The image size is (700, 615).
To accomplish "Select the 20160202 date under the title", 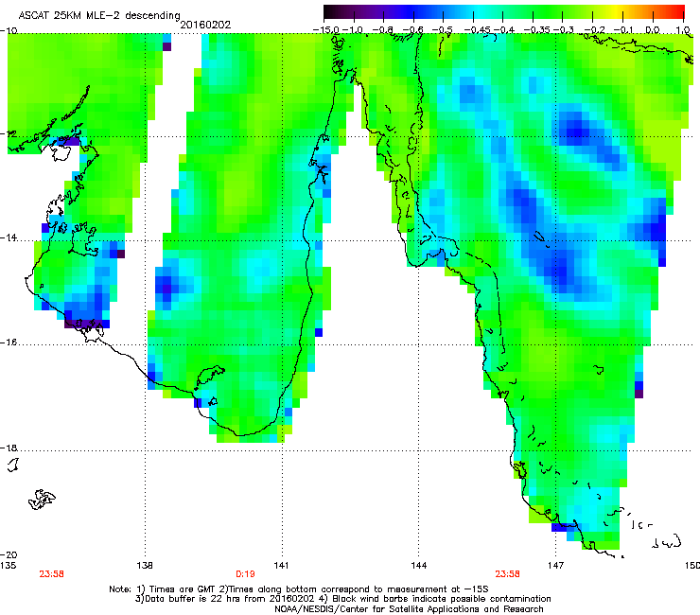I will point(205,25).
